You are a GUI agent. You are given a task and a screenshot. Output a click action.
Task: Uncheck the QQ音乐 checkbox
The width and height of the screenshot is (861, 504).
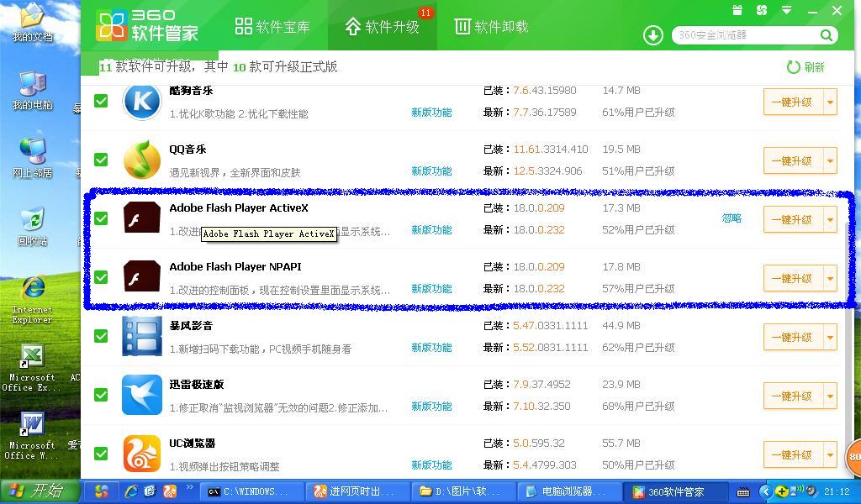point(101,160)
